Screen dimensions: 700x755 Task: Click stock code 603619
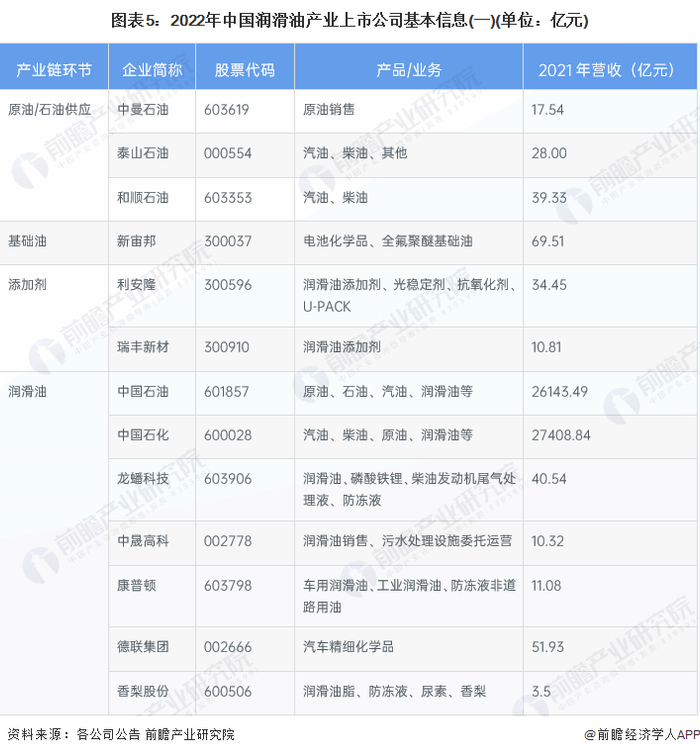click(x=226, y=110)
